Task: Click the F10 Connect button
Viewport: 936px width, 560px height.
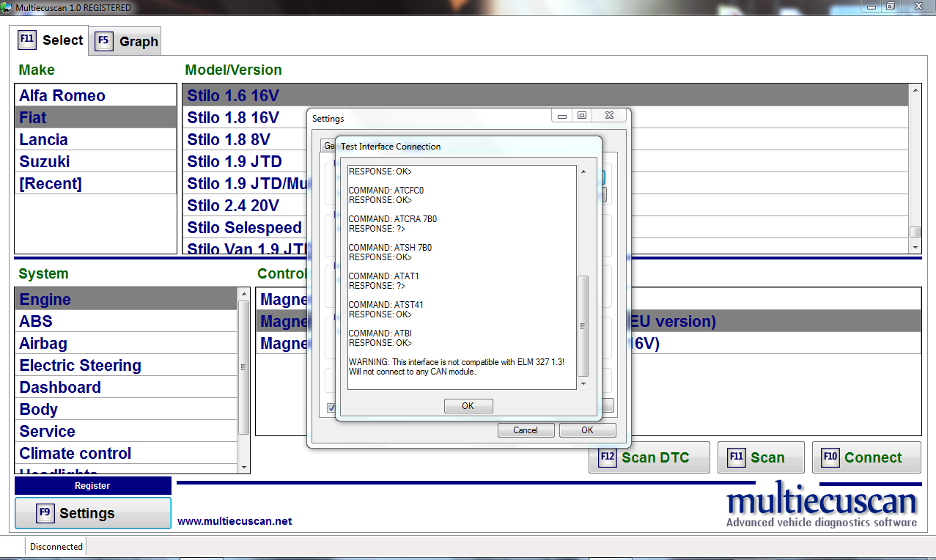Action: (866, 457)
